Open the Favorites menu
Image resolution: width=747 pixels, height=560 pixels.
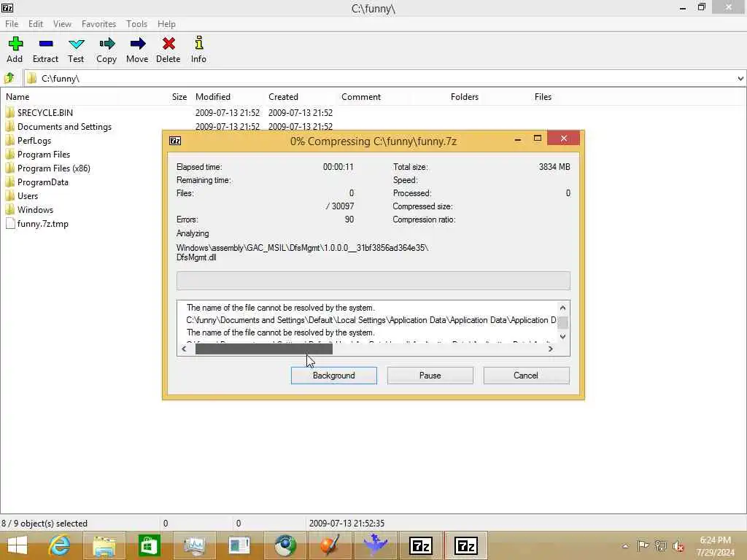point(98,24)
